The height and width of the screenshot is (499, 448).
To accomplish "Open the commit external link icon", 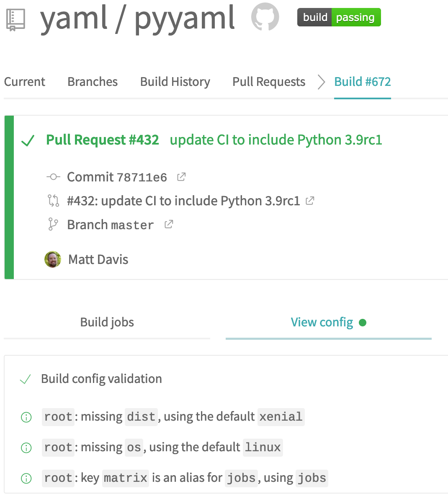I will click(x=181, y=177).
